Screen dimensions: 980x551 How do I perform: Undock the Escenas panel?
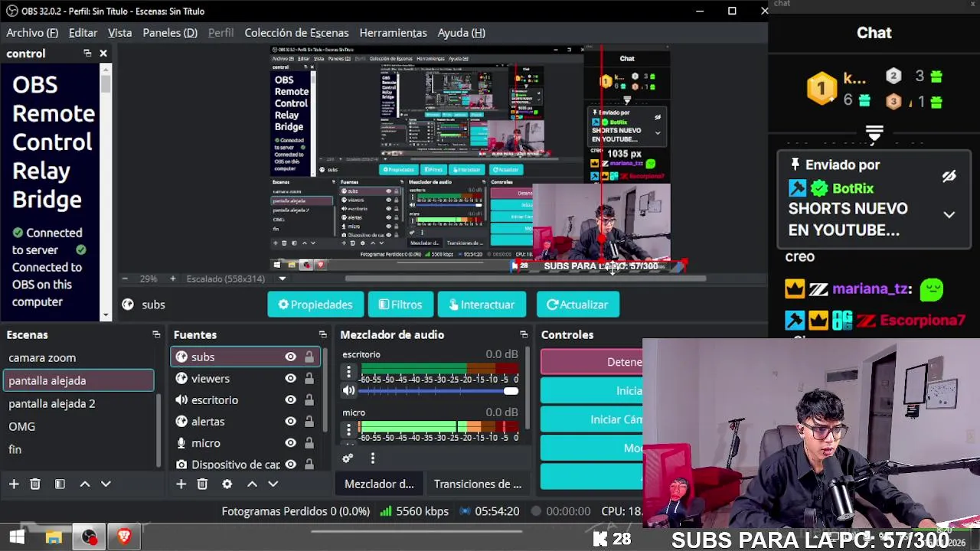click(156, 334)
